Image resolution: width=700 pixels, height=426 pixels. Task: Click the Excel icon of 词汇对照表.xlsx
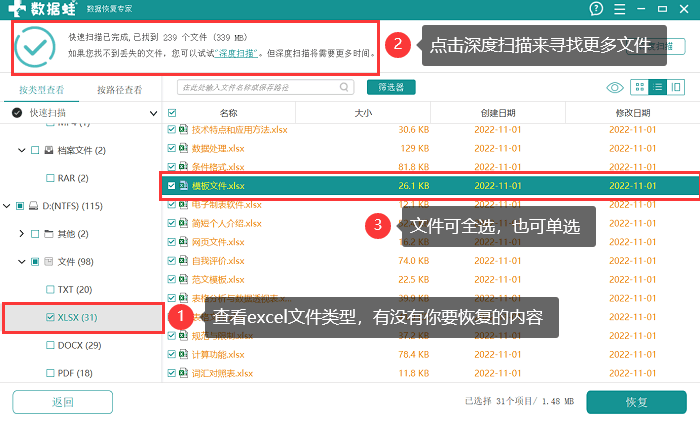pos(183,373)
